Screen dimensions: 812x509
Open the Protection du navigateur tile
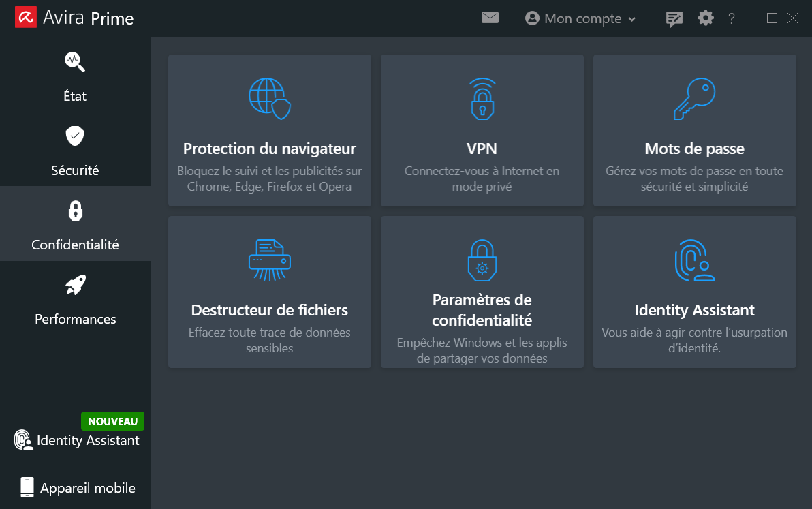point(269,130)
